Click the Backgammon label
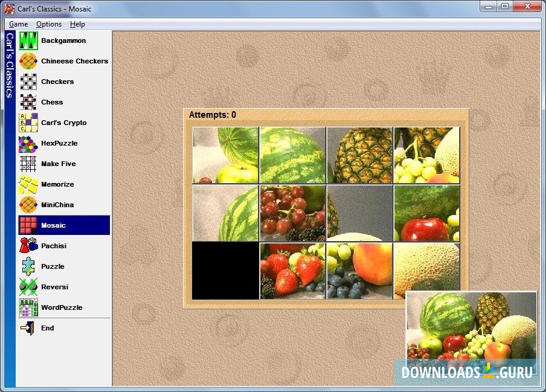This screenshot has height=392, width=546. coord(63,40)
